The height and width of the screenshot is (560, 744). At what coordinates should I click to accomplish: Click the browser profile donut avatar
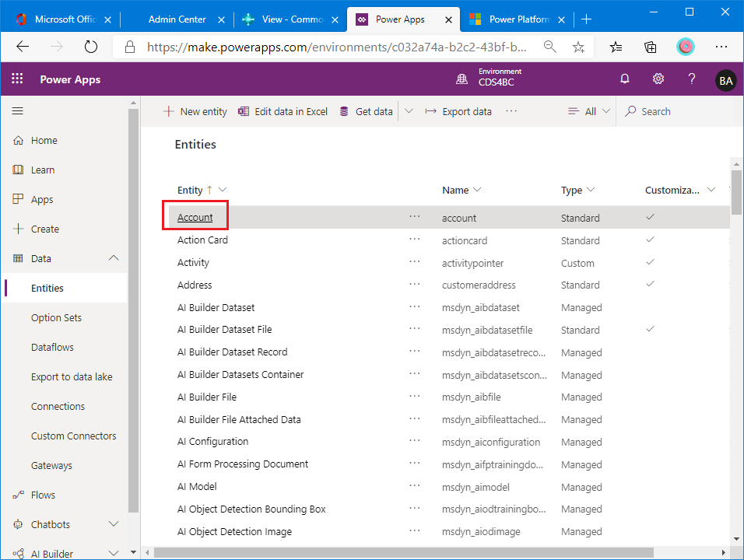pyautogui.click(x=685, y=47)
